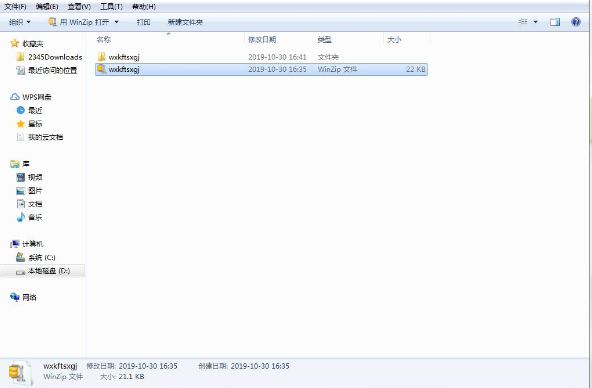The height and width of the screenshot is (388, 592).
Task: Click the wxkftsxgj folder's yellow icon
Action: click(x=101, y=57)
